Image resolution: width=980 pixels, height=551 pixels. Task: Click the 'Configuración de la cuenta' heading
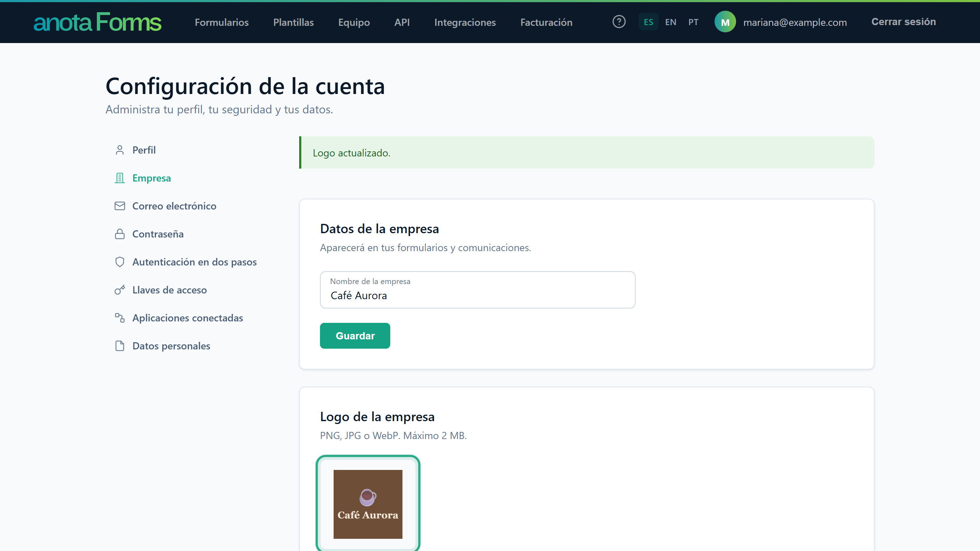(245, 86)
